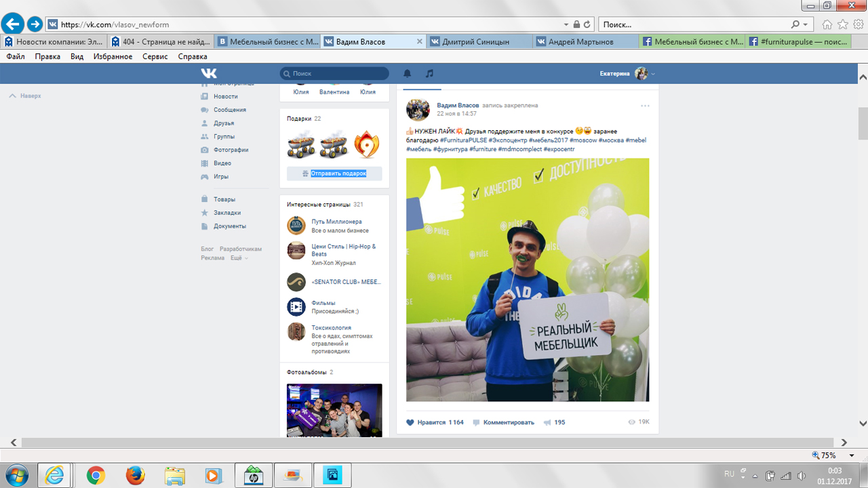Open the browser tools gear icon

click(x=859, y=24)
